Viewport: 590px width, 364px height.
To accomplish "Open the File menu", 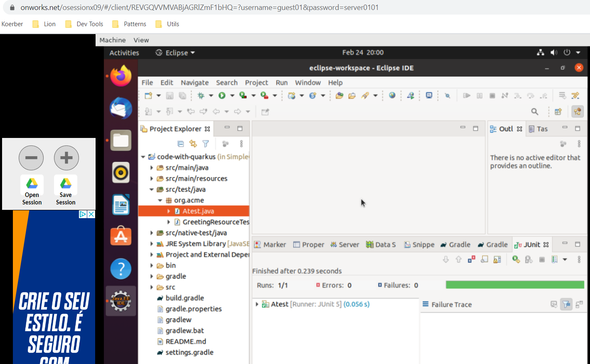I will click(x=147, y=82).
